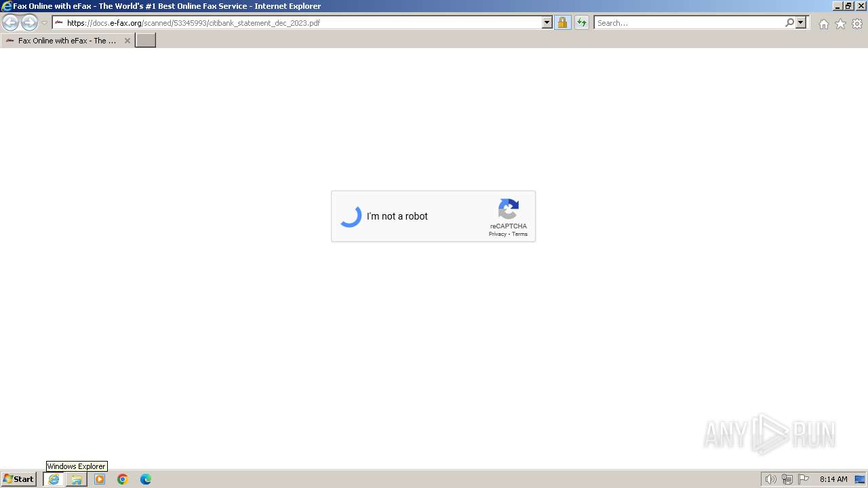Open a new blank tab
Screen dimensions: 868x488
[146, 41]
